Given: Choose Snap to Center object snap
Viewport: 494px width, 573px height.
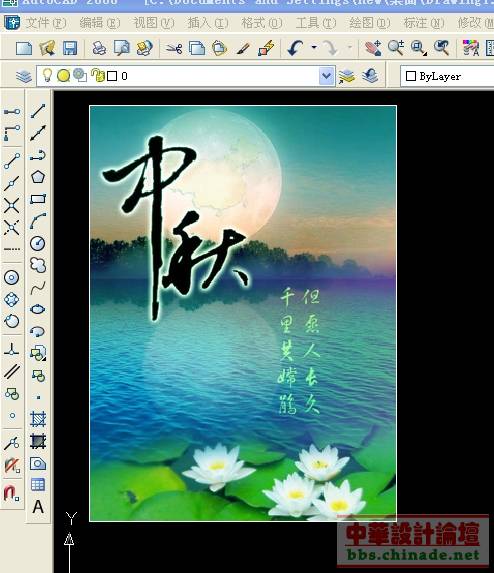Looking at the screenshot, I should tap(12, 277).
